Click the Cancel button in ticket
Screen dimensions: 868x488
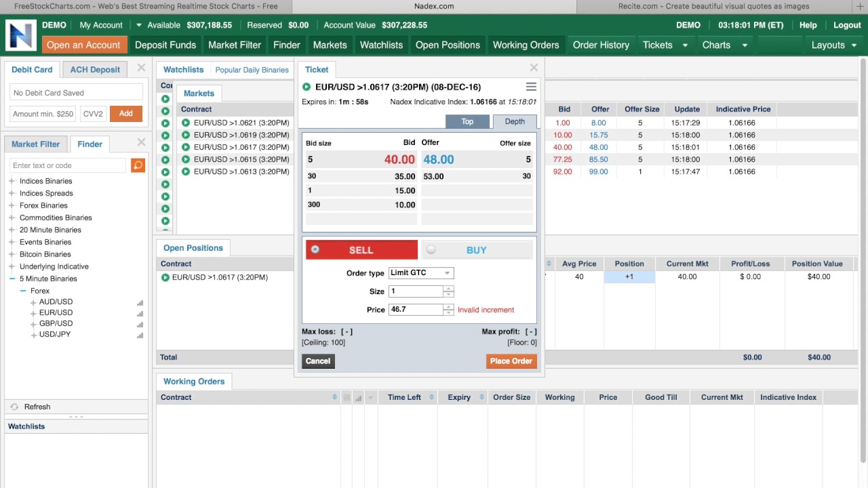click(x=318, y=361)
